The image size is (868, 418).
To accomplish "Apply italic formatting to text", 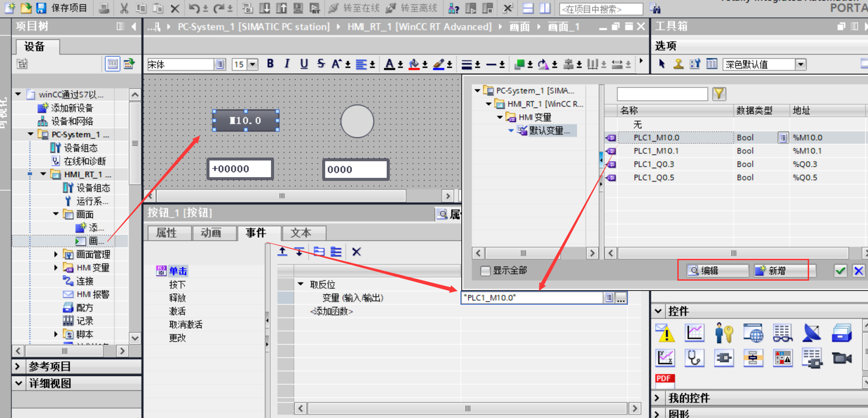I will [287, 64].
